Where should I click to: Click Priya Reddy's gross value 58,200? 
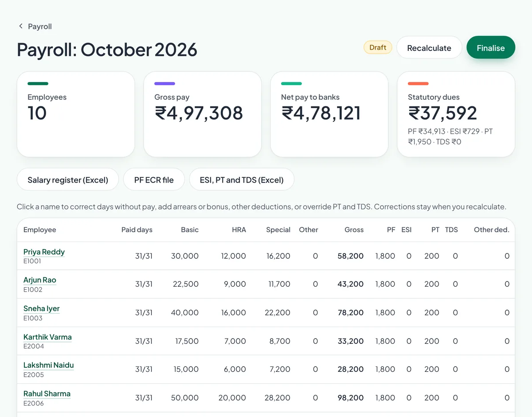point(351,256)
